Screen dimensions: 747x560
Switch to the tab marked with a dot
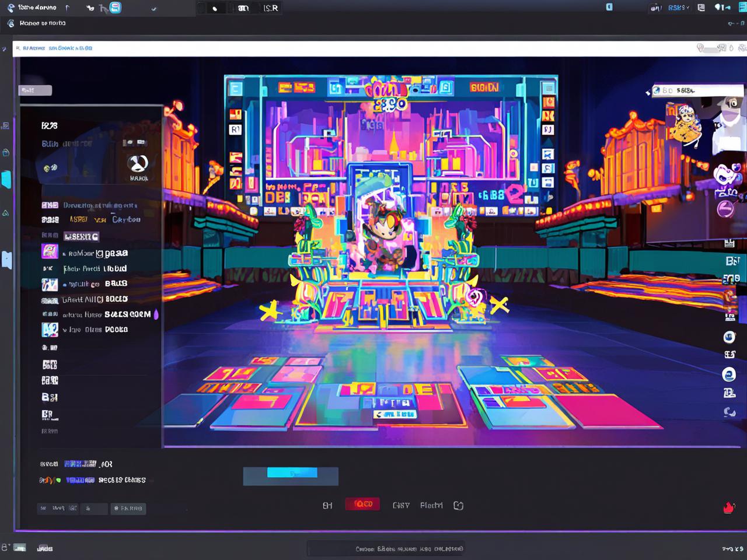point(215,8)
